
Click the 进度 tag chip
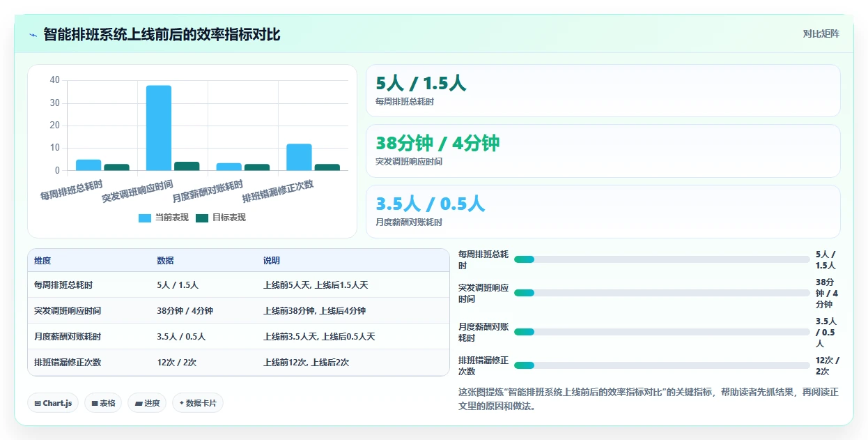pyautogui.click(x=147, y=403)
